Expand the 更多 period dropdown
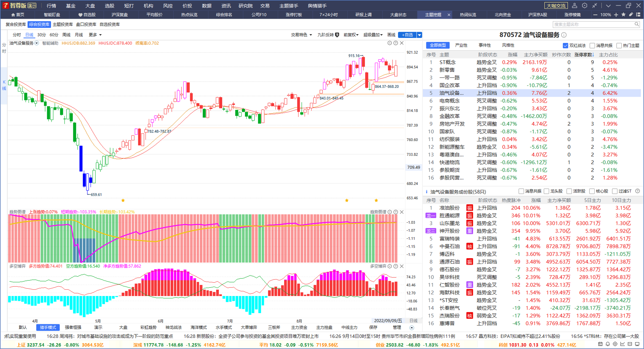This screenshot has height=349, width=644. pos(95,35)
